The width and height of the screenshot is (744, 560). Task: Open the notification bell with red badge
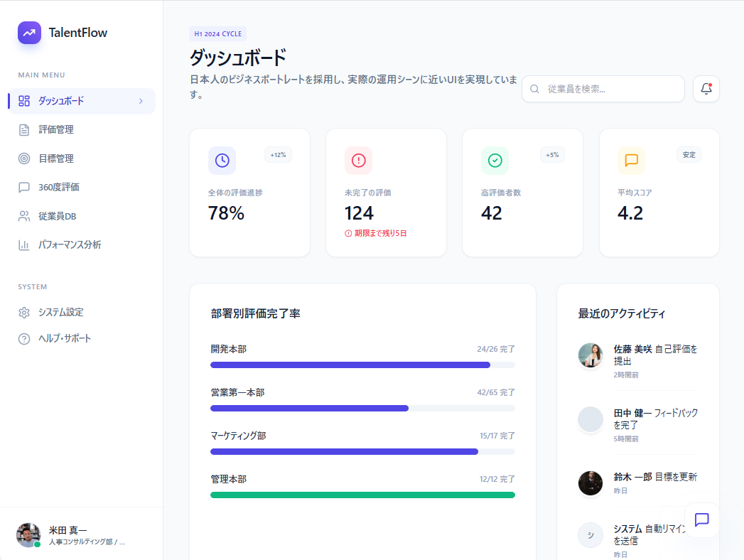[705, 88]
